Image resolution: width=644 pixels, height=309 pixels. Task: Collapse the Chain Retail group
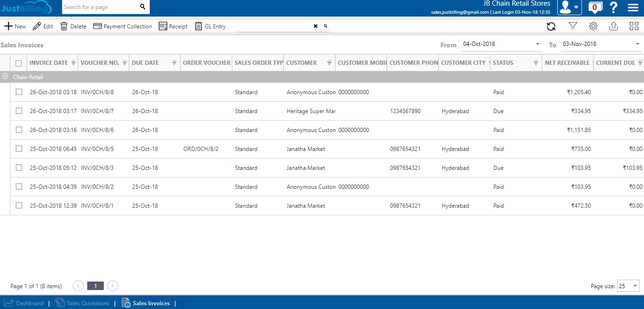(x=5, y=76)
